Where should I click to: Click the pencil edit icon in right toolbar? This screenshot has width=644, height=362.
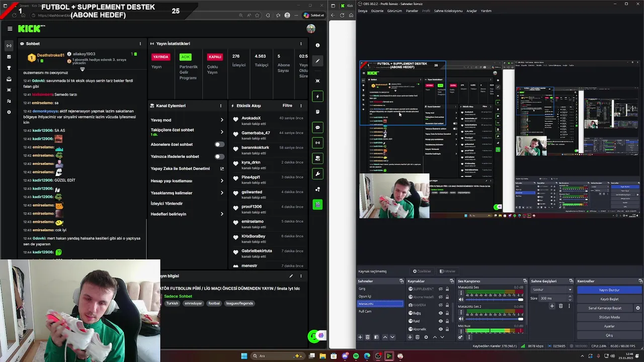[317, 61]
